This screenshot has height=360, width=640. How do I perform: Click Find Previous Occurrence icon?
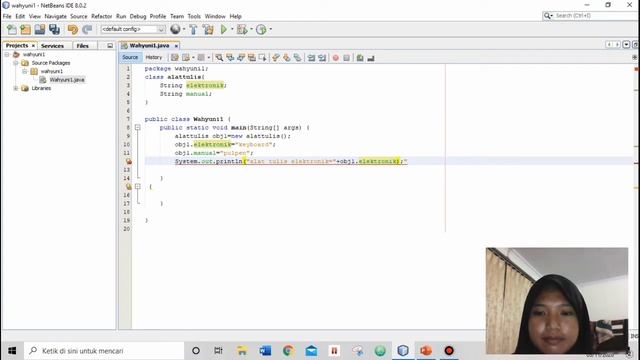(x=230, y=58)
